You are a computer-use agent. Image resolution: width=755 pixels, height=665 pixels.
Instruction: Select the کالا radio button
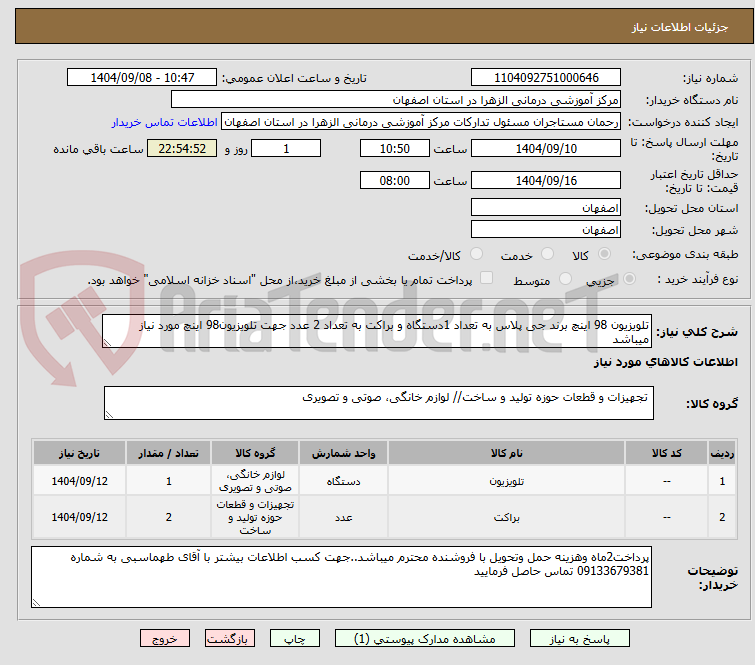click(x=604, y=254)
